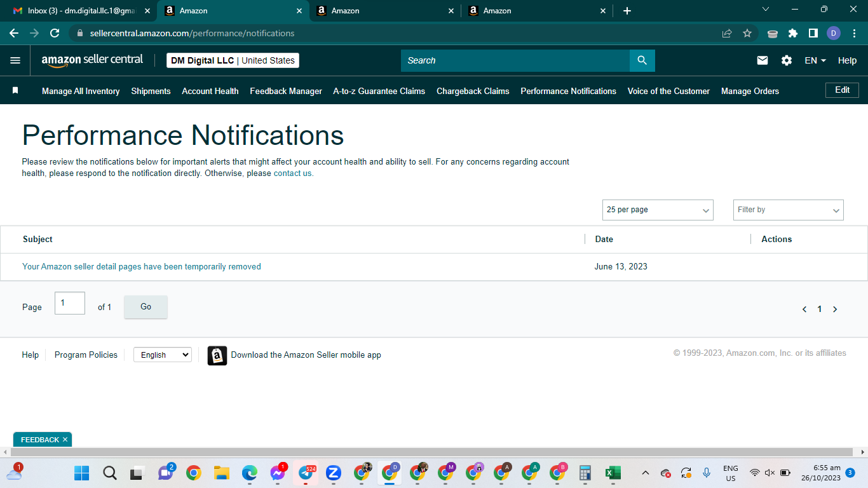The image size is (868, 488).
Task: Open the buyer messages envelope icon
Action: 763,60
